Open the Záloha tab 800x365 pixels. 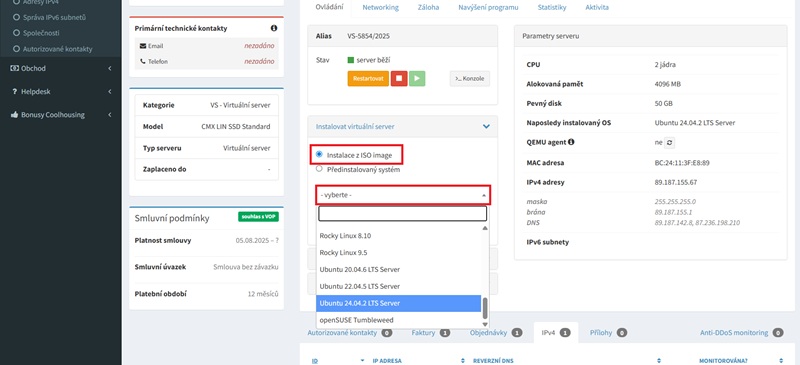point(429,8)
